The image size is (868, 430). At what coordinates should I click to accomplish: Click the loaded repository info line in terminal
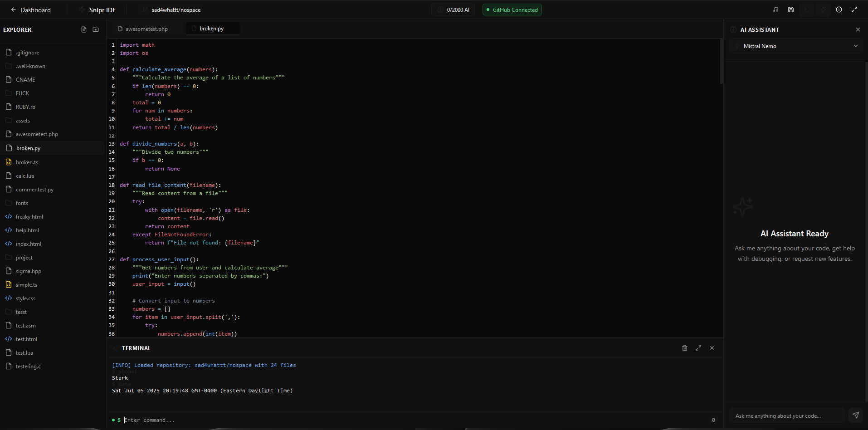click(204, 365)
